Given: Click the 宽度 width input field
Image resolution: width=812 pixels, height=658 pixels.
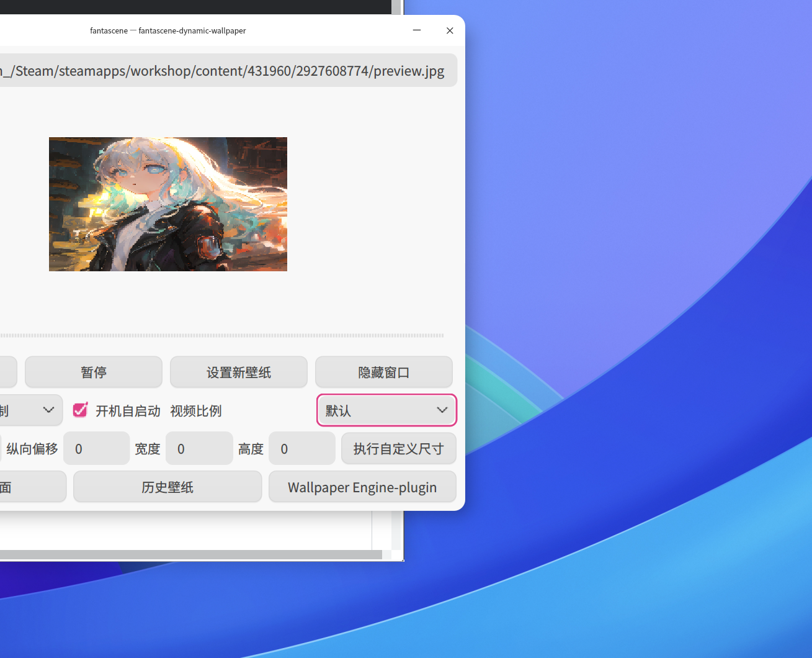Looking at the screenshot, I should [199, 449].
